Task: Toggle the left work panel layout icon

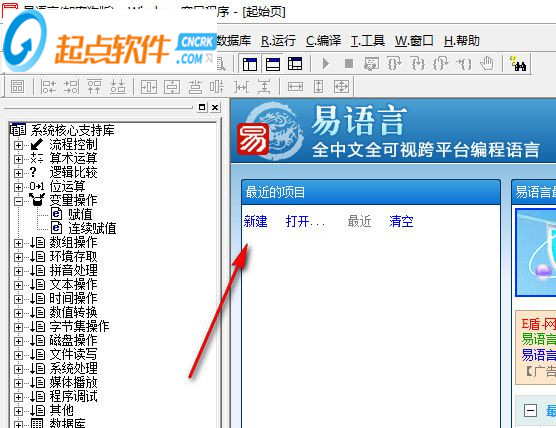Action: click(x=250, y=64)
